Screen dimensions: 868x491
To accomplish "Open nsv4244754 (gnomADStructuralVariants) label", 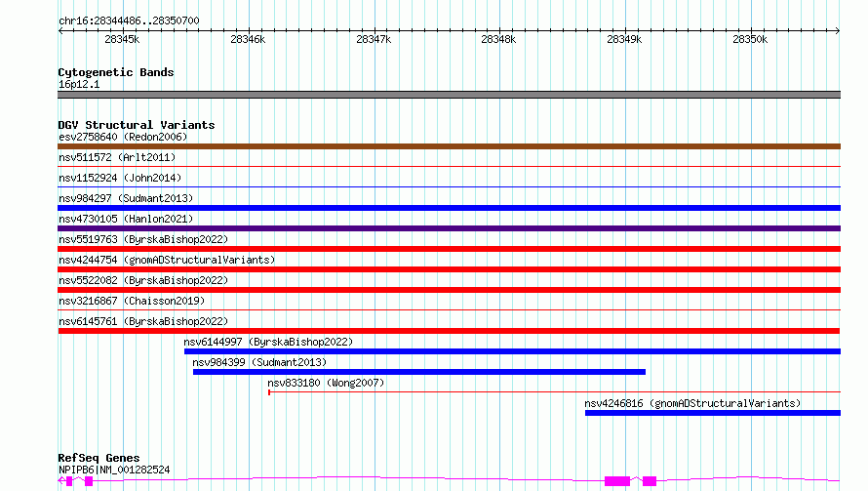I will [x=167, y=260].
